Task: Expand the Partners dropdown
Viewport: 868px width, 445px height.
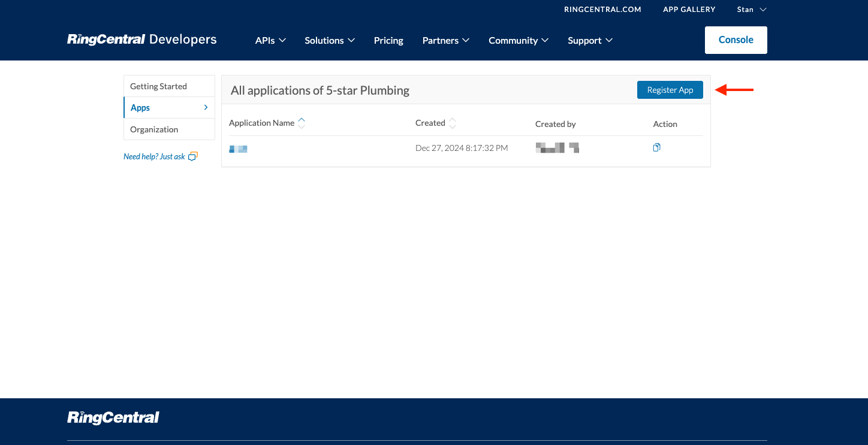Action: 446,40
